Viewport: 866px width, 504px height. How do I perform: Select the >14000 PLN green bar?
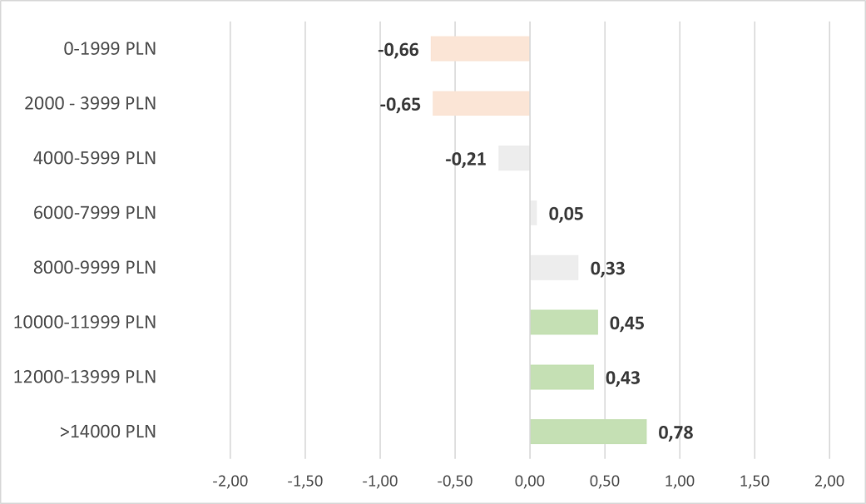click(588, 432)
